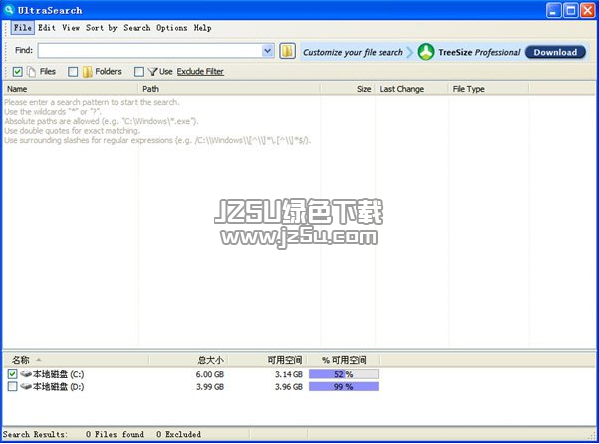599x444 pixels.
Task: Click the Files document icon
Action: point(32,71)
